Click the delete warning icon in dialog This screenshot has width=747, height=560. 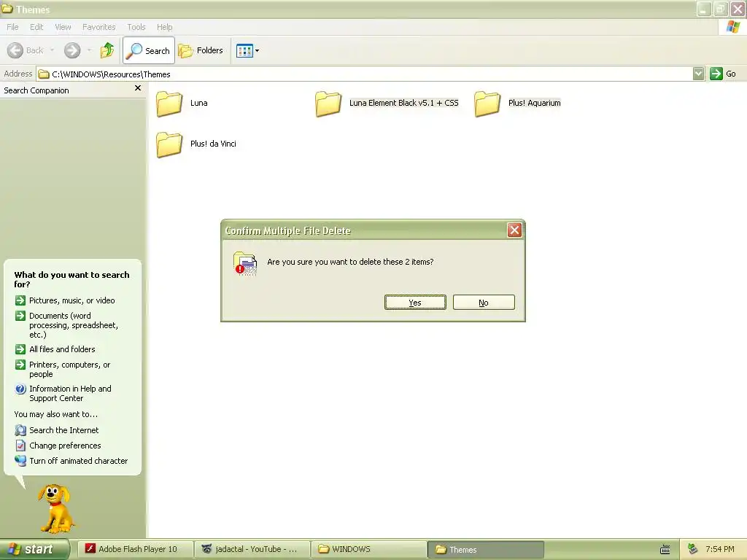(x=245, y=264)
